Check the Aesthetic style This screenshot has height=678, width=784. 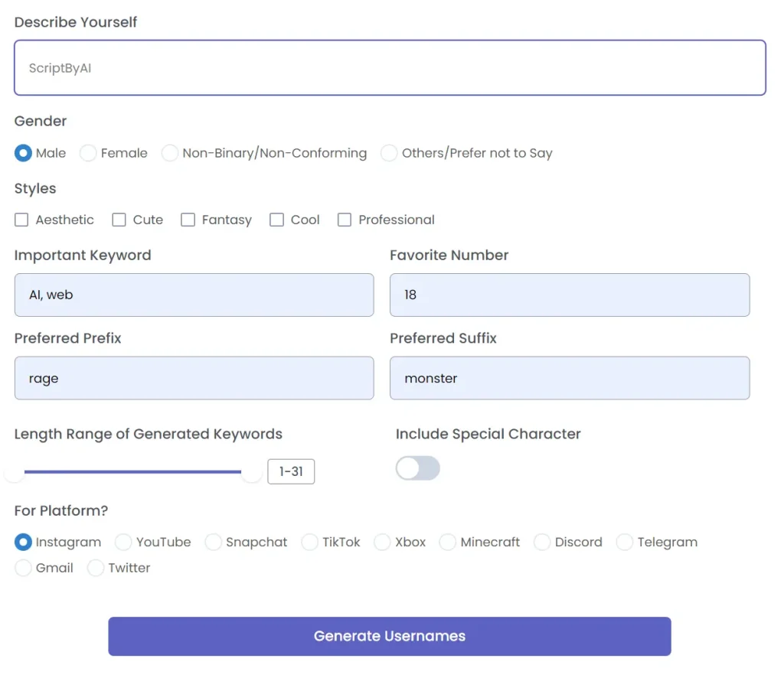(x=21, y=220)
